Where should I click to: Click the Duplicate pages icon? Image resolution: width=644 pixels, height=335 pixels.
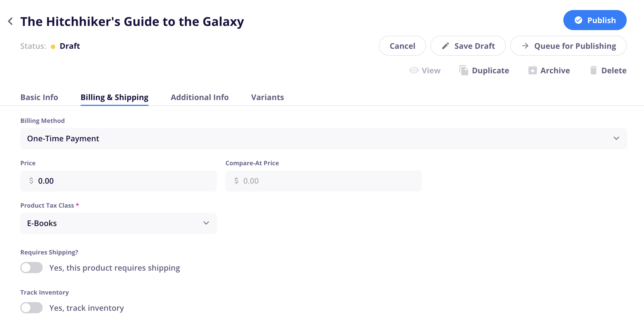coord(464,71)
